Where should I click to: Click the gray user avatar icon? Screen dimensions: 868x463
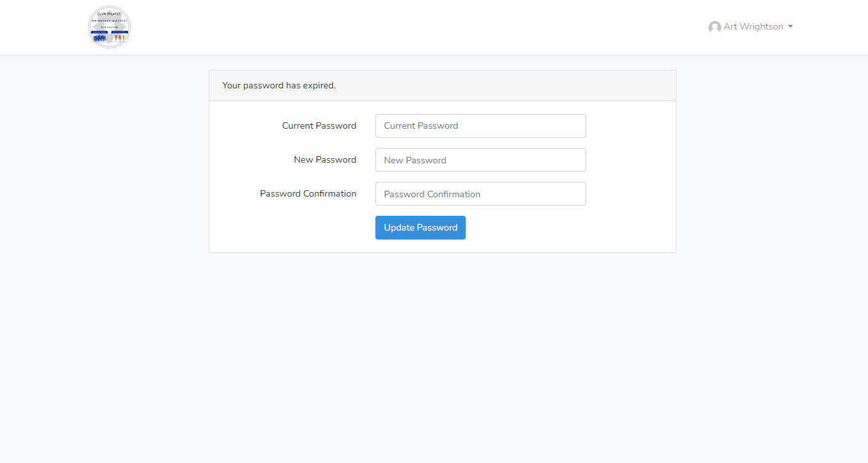[714, 27]
